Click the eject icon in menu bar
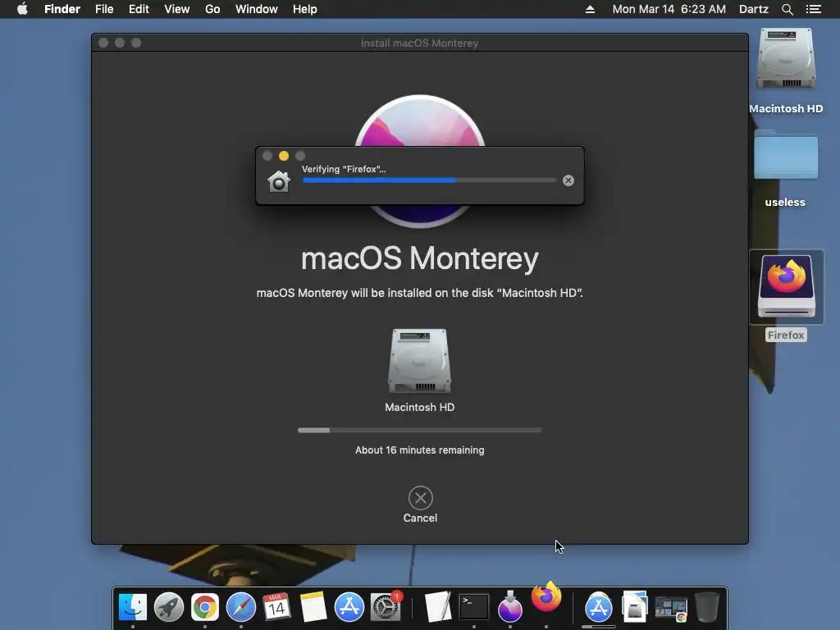The image size is (840, 630). pos(590,9)
